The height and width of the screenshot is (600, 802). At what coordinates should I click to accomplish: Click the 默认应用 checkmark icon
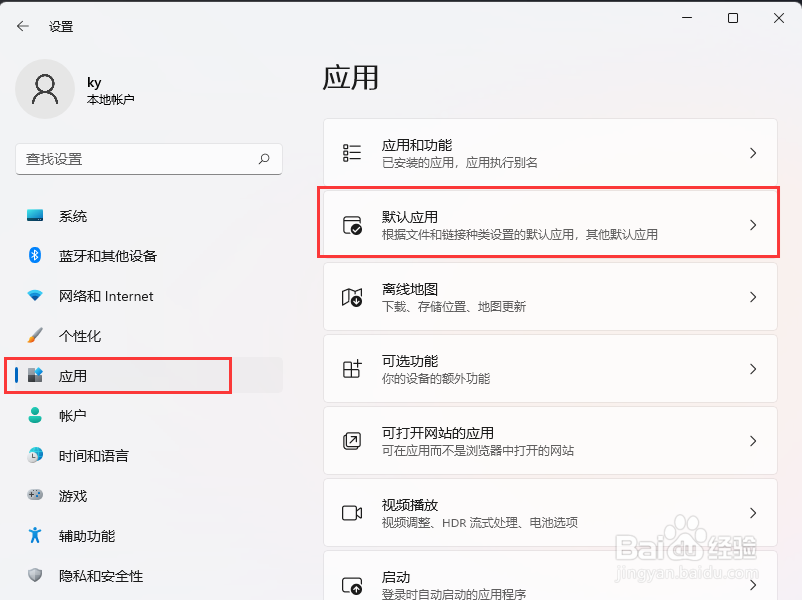[x=352, y=225]
